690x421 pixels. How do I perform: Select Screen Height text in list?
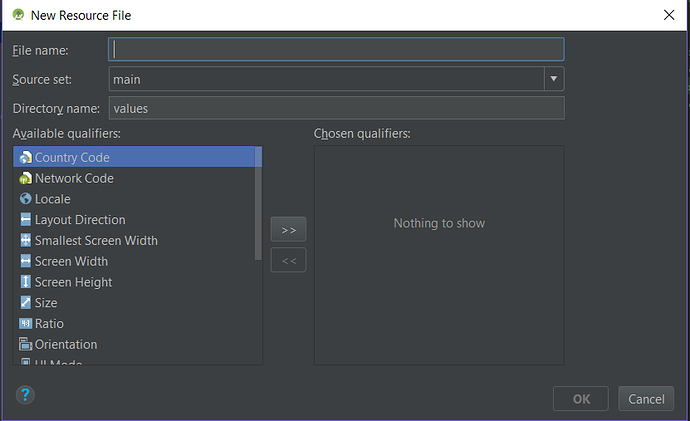73,282
